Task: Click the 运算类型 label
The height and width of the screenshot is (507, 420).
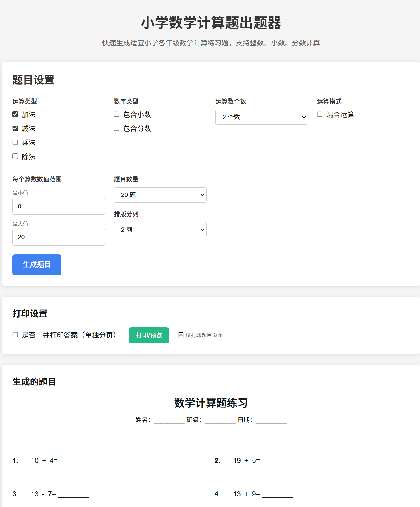Action: point(25,101)
